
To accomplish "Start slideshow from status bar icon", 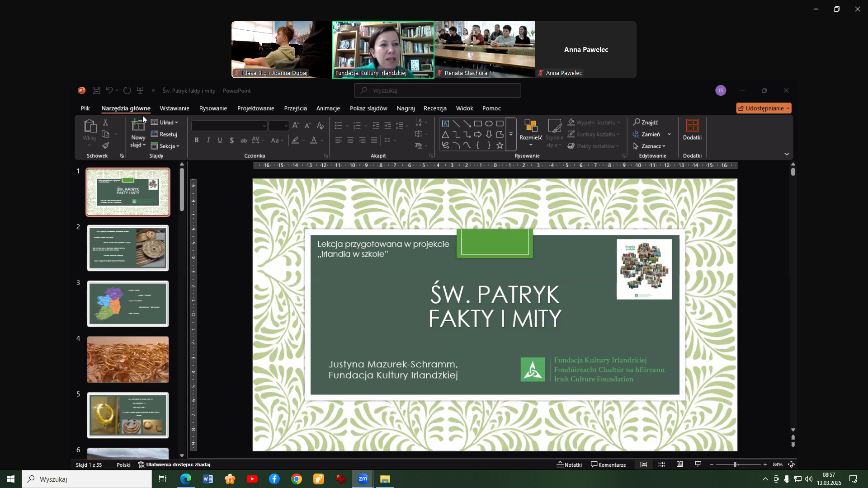I will (x=698, y=465).
